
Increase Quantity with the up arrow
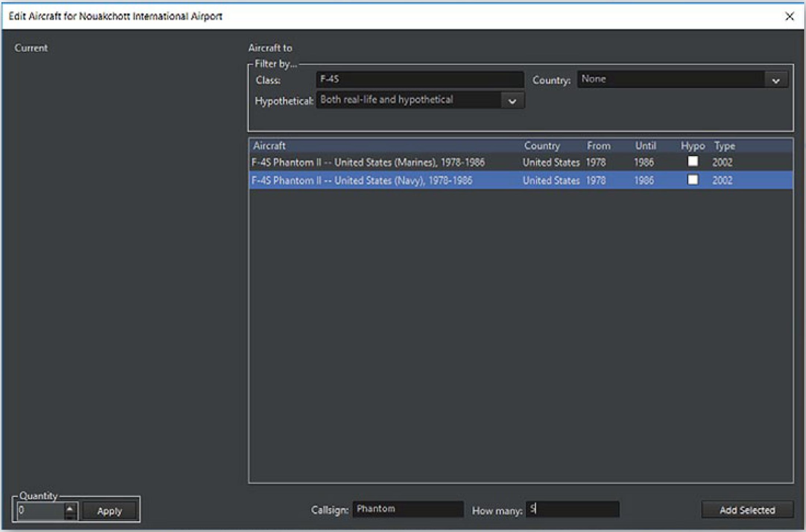click(70, 508)
